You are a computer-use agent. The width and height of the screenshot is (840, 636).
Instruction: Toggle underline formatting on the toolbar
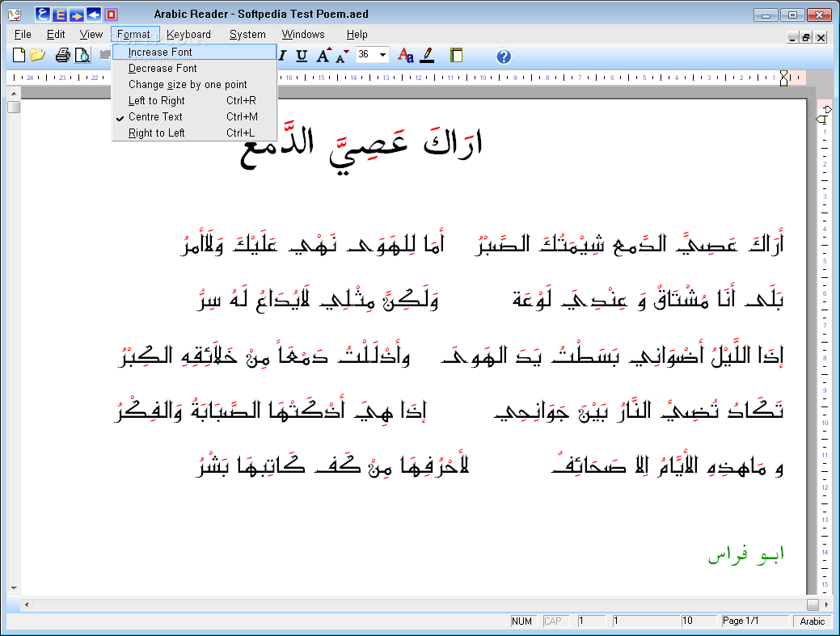pyautogui.click(x=302, y=56)
